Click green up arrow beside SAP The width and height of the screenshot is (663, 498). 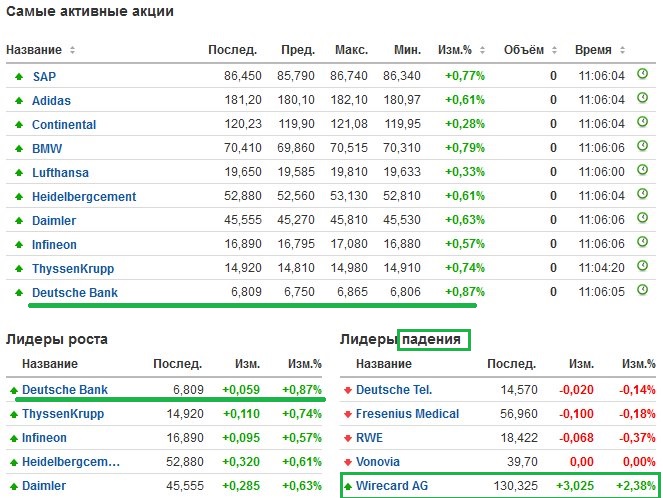point(19,77)
